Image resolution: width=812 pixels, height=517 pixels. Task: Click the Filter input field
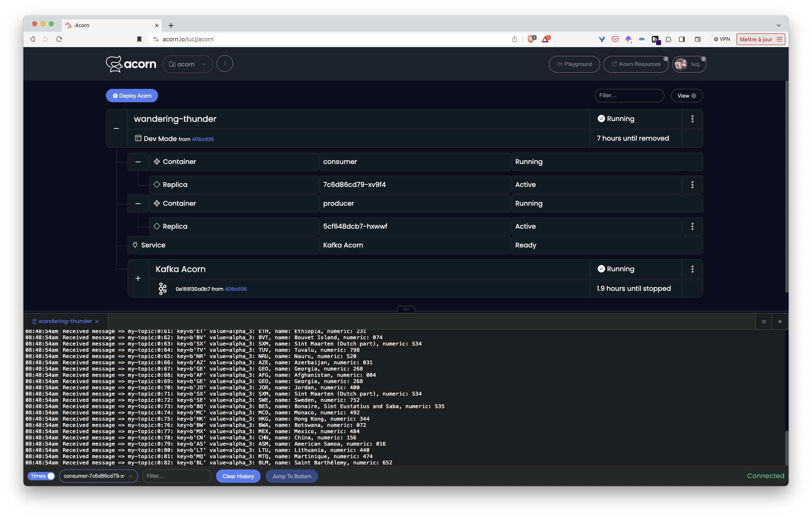coord(629,95)
